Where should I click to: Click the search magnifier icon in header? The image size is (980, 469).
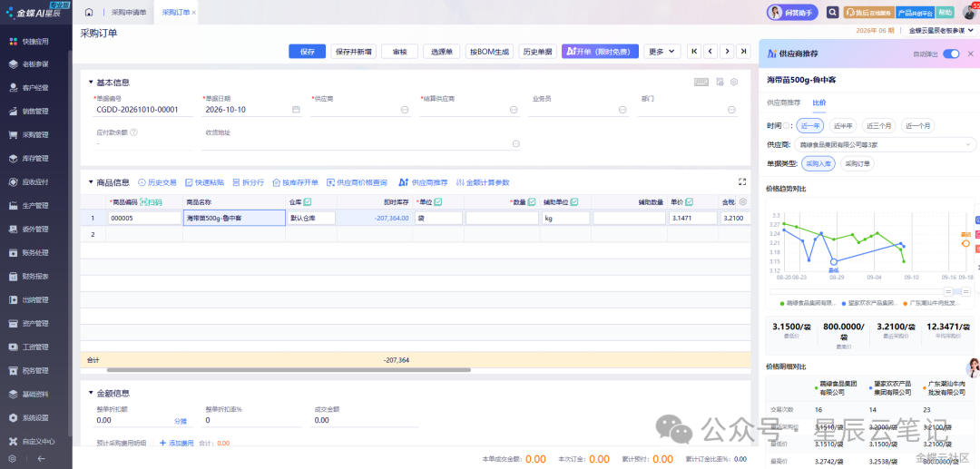832,13
